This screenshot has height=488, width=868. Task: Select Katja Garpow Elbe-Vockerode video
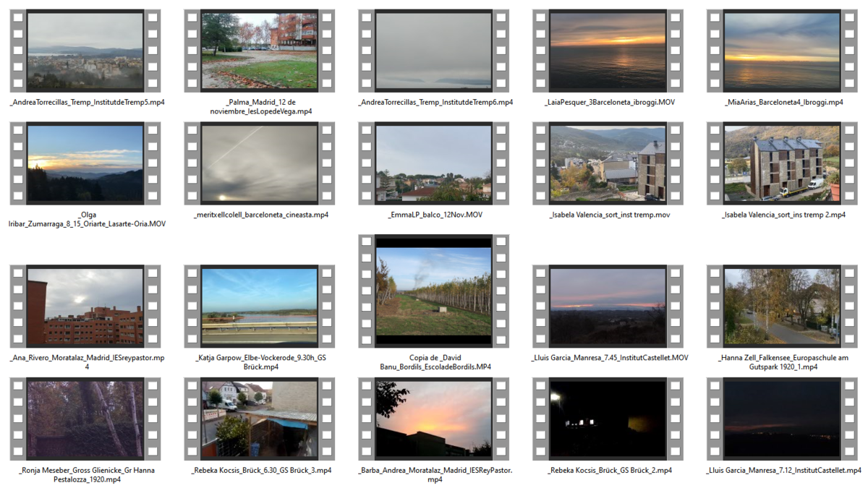[x=259, y=306]
